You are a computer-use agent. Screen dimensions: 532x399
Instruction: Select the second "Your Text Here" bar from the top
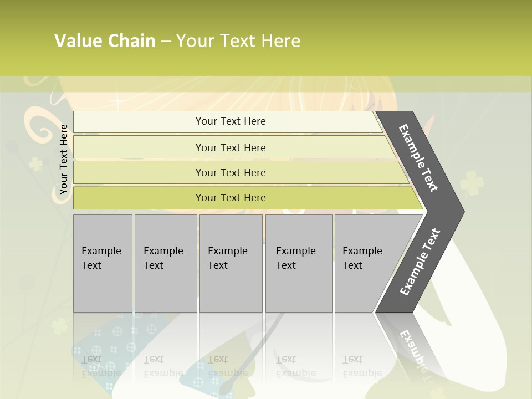231,147
